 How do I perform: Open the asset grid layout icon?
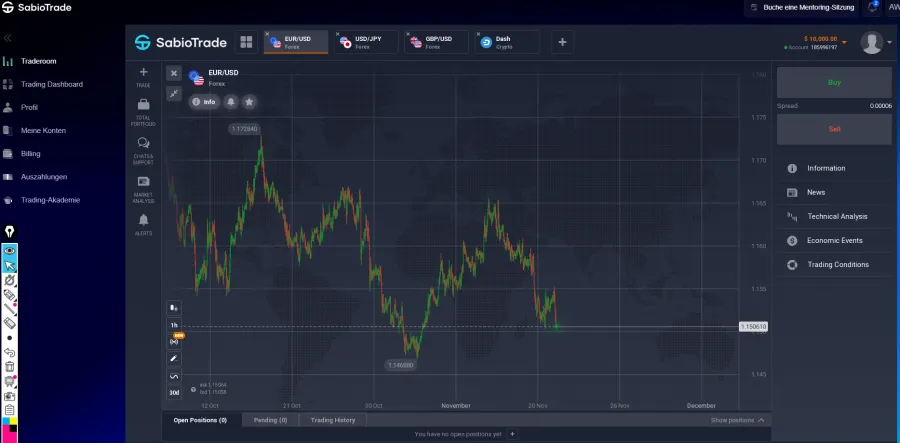pyautogui.click(x=246, y=42)
